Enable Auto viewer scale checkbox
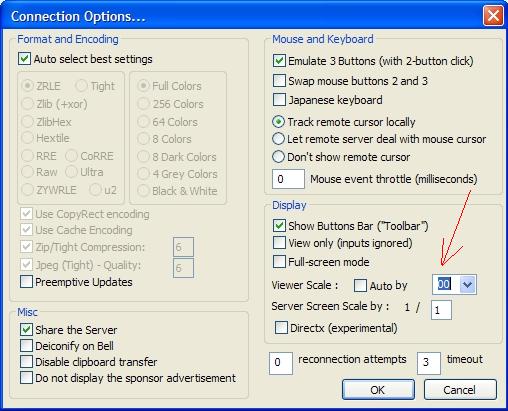 pos(360,286)
